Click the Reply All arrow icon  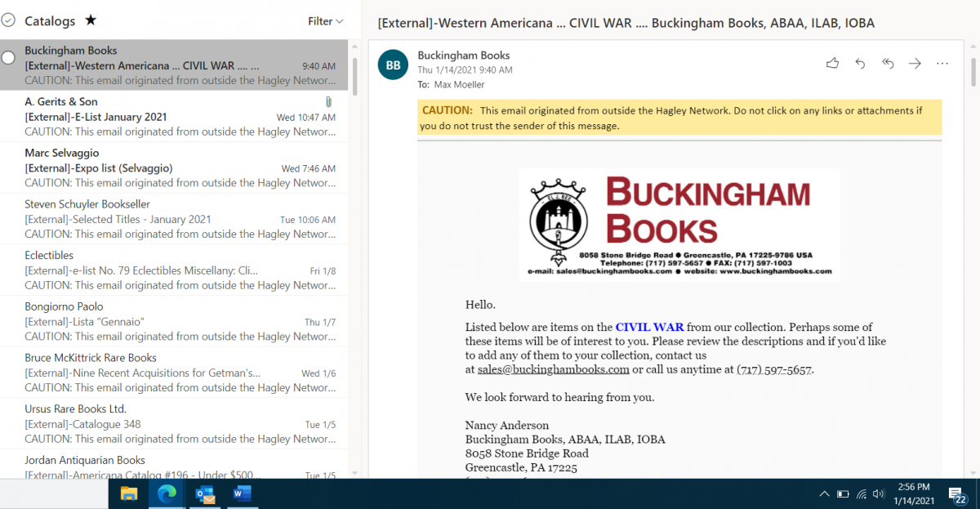pyautogui.click(x=888, y=63)
